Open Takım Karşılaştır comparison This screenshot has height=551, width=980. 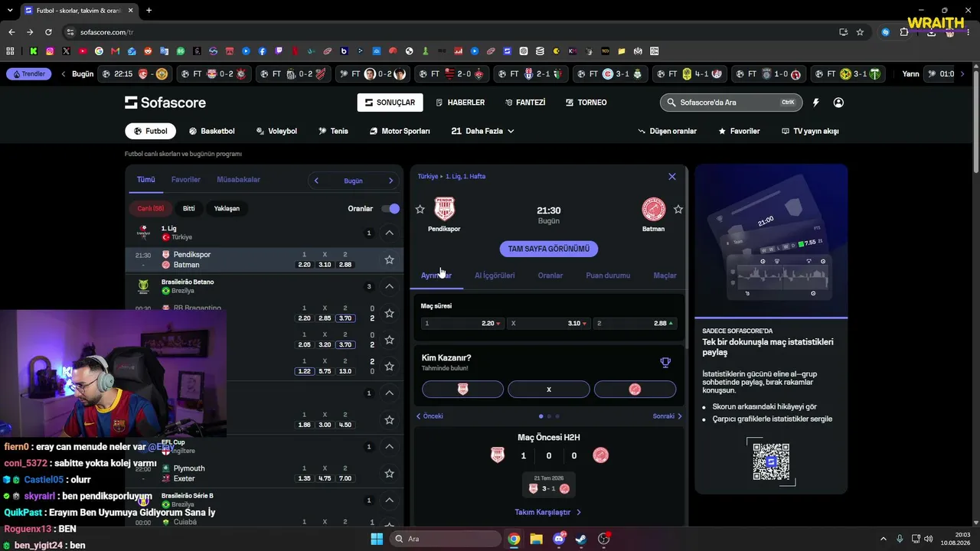pyautogui.click(x=548, y=512)
